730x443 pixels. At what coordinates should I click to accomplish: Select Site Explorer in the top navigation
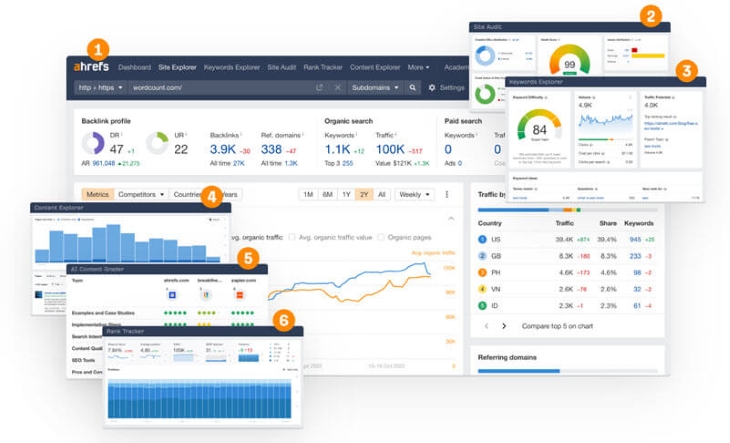[177, 67]
